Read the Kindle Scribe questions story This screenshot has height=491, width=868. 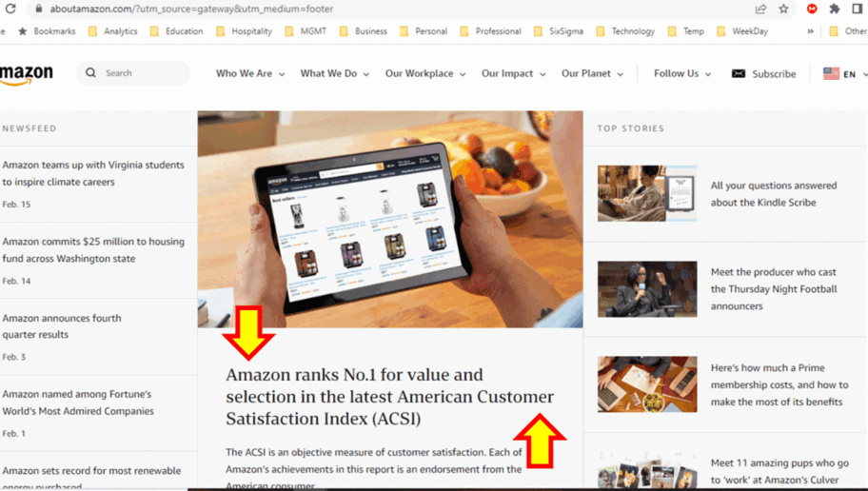coord(774,194)
